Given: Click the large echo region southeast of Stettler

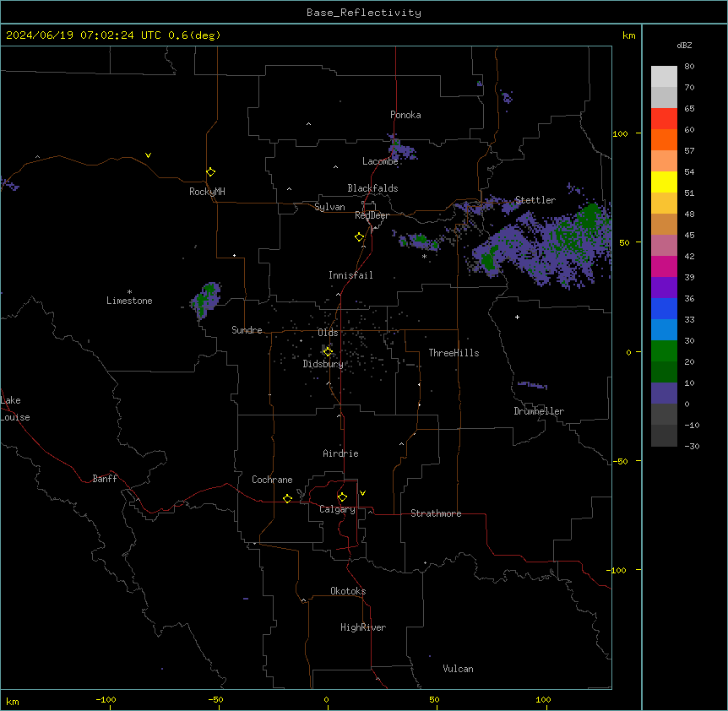Looking at the screenshot, I should [543, 246].
